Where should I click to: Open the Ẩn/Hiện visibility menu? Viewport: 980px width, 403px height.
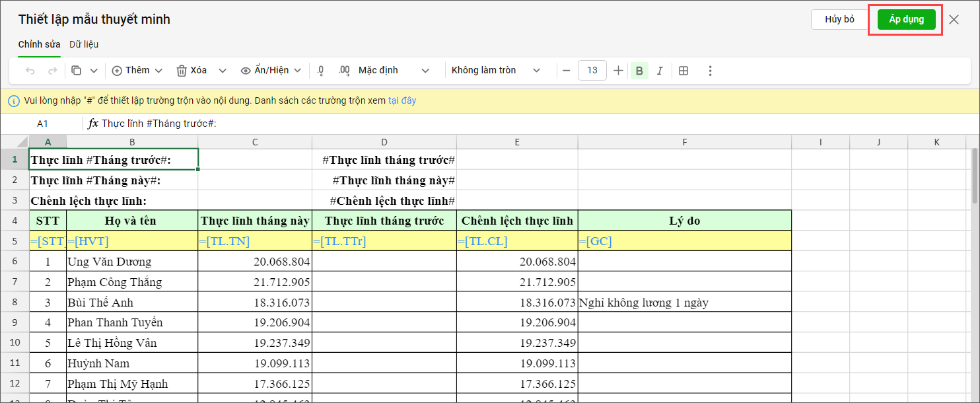click(x=271, y=71)
